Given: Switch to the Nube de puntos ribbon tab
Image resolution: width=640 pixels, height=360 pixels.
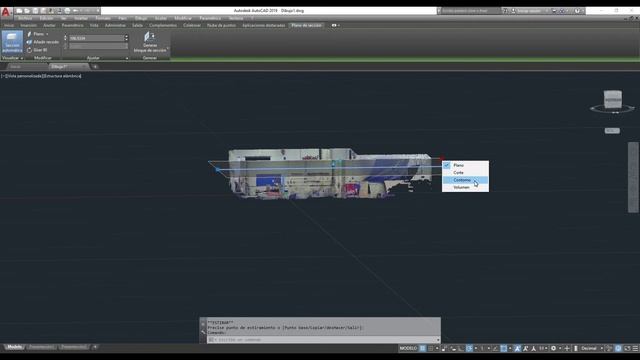Looking at the screenshot, I should tap(221, 25).
